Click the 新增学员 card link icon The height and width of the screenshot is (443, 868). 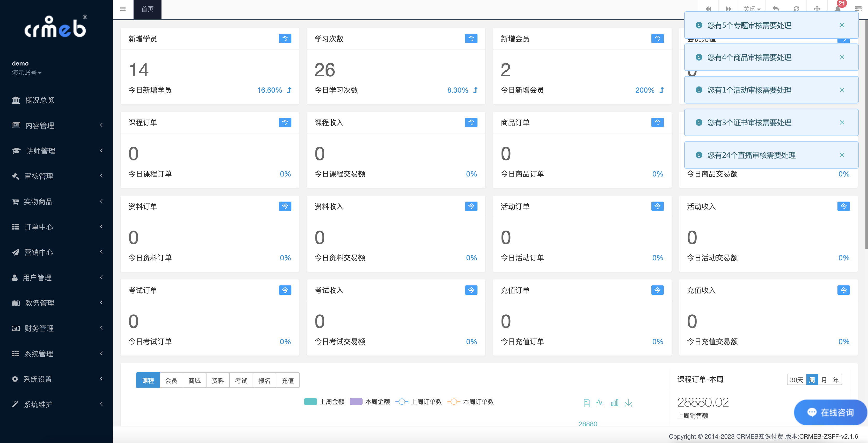[x=285, y=39]
